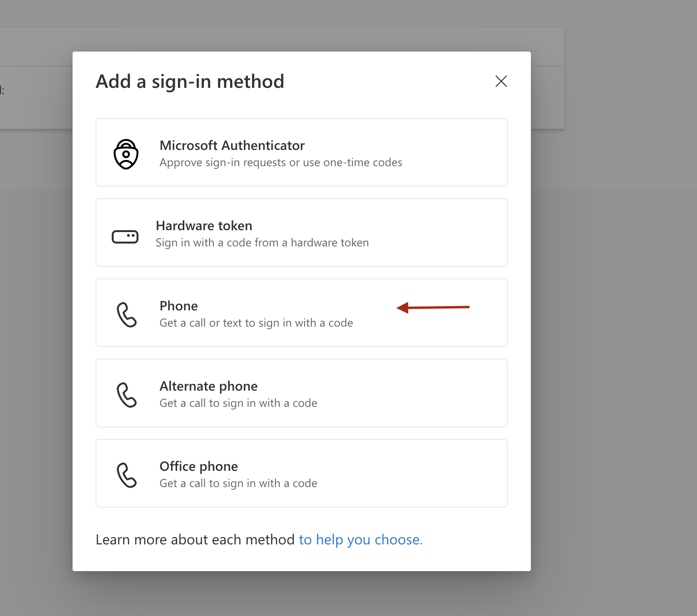Click 'Sign in with a code from a hardware token'
This screenshot has height=616, width=697.
coord(262,243)
